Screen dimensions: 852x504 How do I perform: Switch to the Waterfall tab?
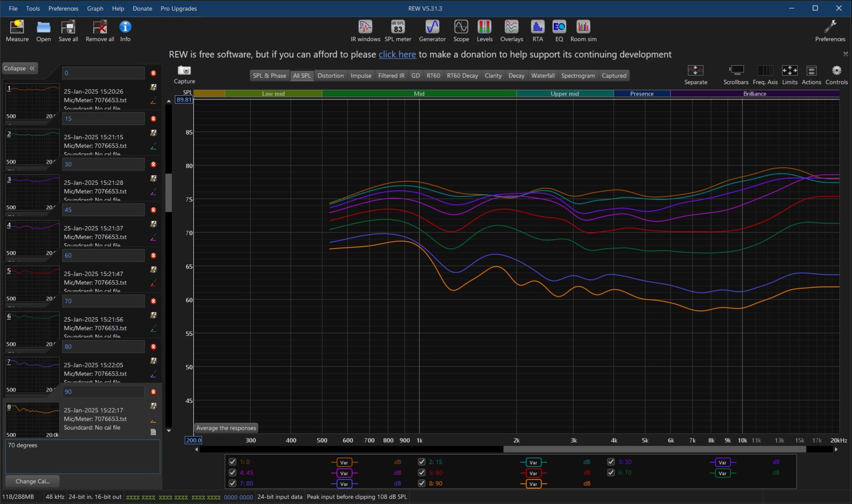click(543, 76)
